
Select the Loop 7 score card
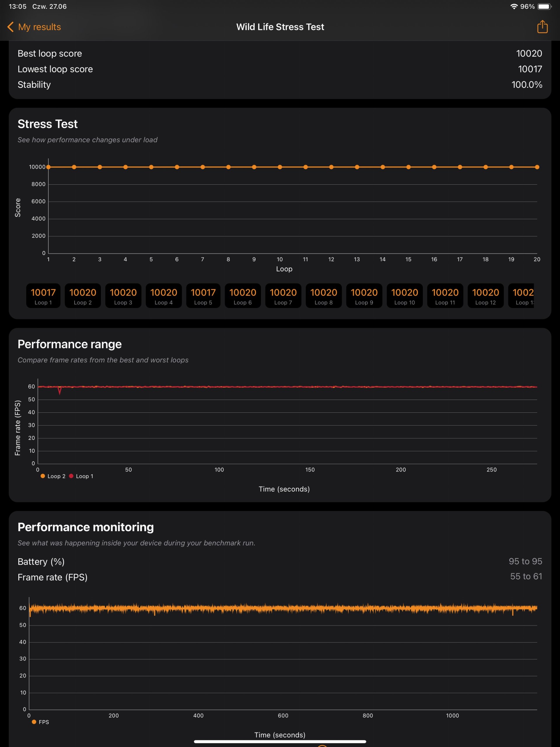click(x=283, y=295)
